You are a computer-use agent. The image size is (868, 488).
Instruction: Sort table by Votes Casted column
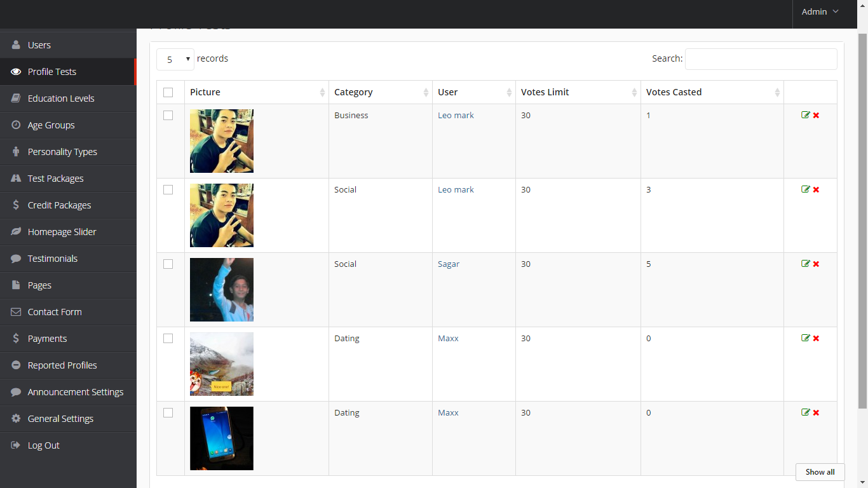(x=712, y=92)
